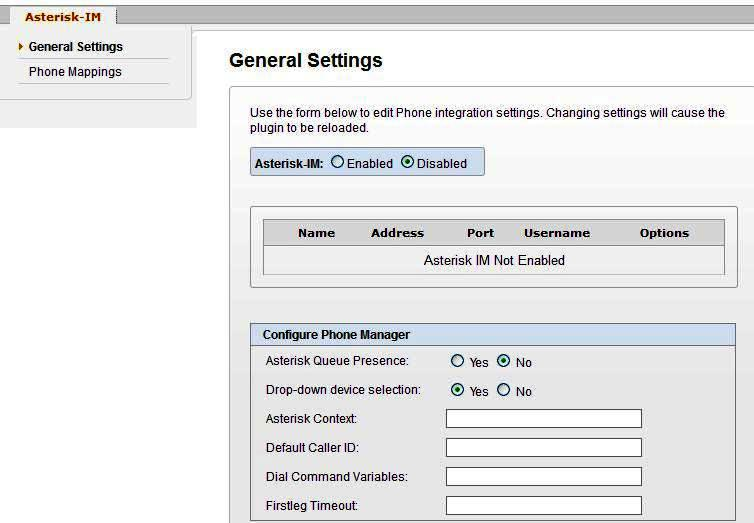
Task: Click the Options column header
Action: point(664,233)
